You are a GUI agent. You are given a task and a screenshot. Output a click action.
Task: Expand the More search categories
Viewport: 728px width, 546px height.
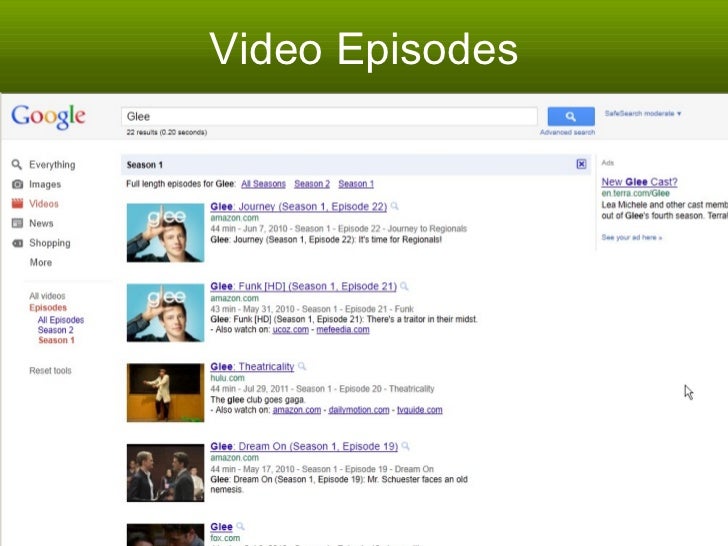pos(41,262)
